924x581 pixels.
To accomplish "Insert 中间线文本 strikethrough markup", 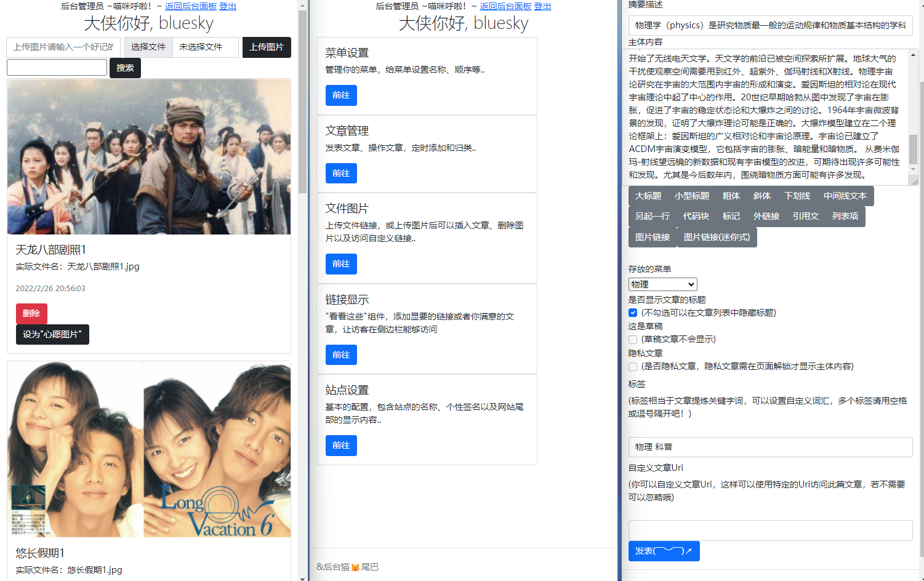I will click(x=845, y=196).
